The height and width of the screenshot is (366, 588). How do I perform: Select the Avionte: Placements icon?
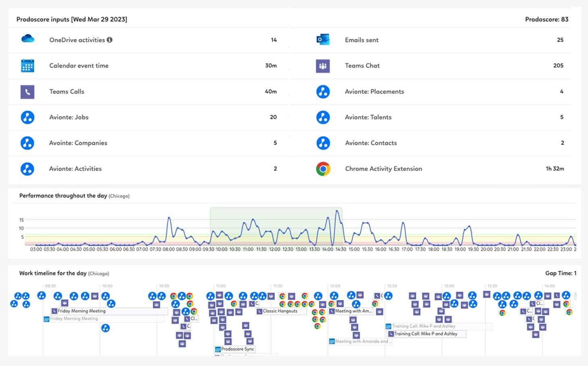pyautogui.click(x=323, y=92)
